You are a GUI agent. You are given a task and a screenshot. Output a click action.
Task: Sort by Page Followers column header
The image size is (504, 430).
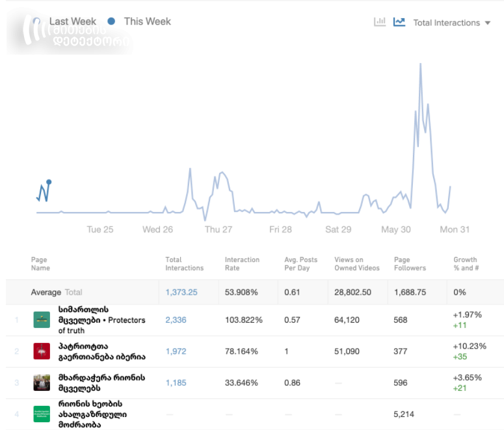[410, 263]
